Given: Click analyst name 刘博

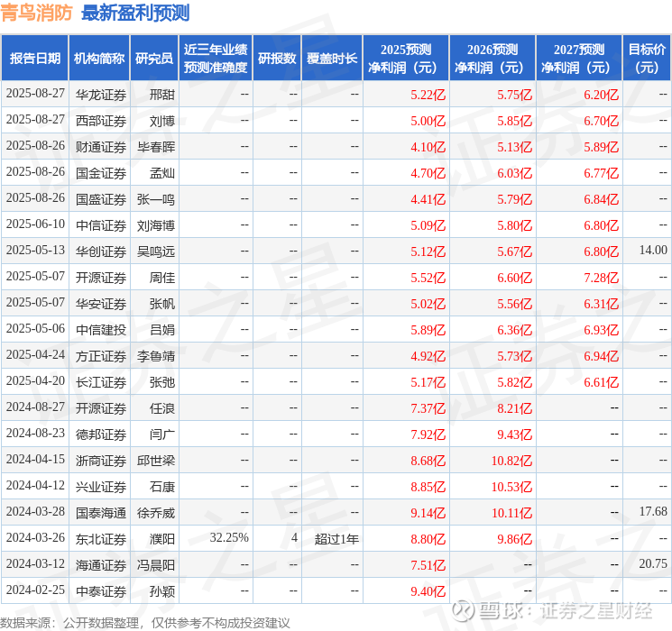Looking at the screenshot, I should pos(162,121).
